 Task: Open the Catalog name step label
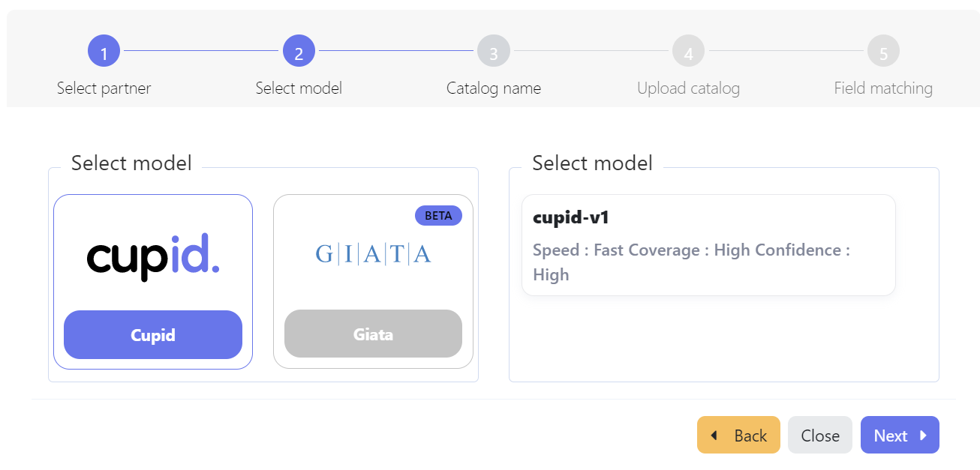pyautogui.click(x=493, y=88)
